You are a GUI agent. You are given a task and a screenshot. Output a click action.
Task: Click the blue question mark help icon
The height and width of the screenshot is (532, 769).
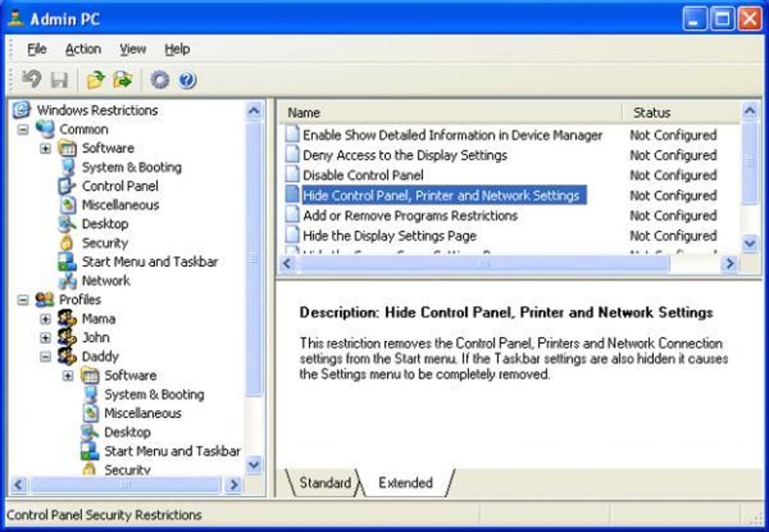point(187,79)
